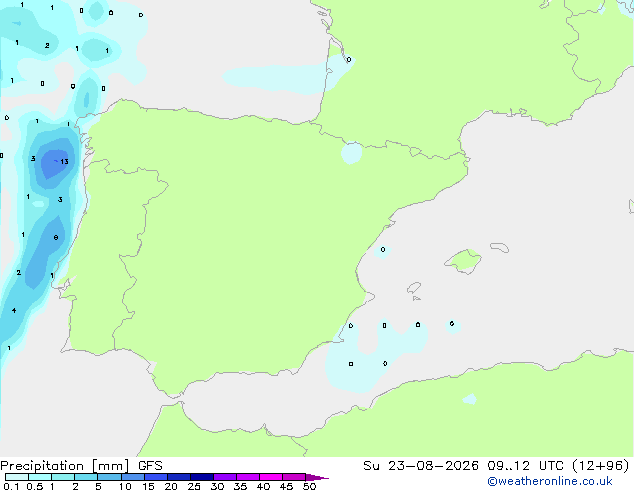
Task: Click the '4' precipitation value on map
Action: click(x=14, y=310)
